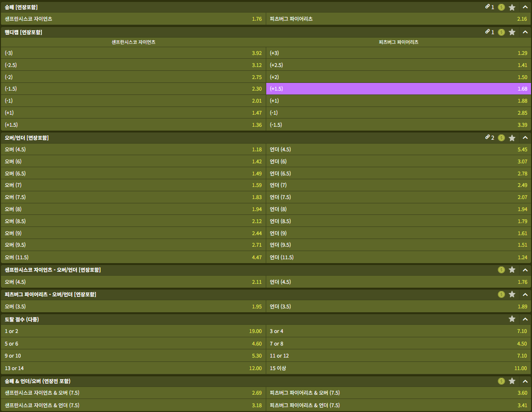Select Pirates handicap (+3) at 1.29
The height and width of the screenshot is (412, 532).
tap(399, 53)
